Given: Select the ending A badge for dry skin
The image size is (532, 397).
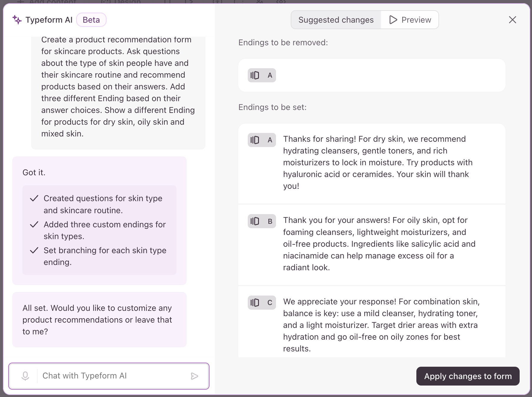Looking at the screenshot, I should [262, 140].
